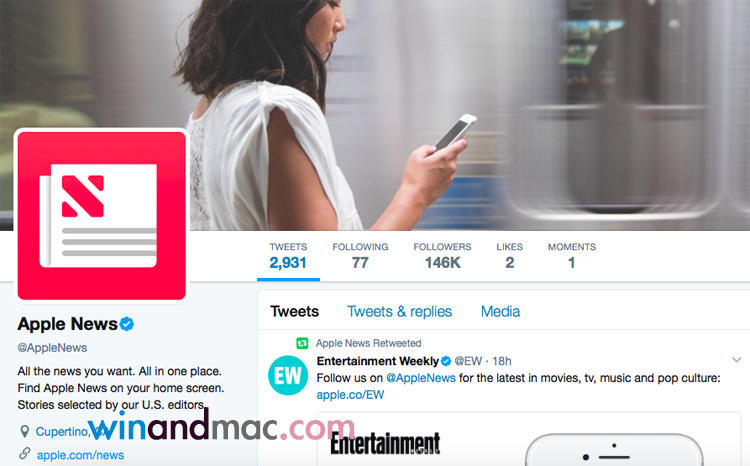This screenshot has width=750, height=466.
Task: Visit the apple.com/news website link
Action: pyautogui.click(x=80, y=455)
